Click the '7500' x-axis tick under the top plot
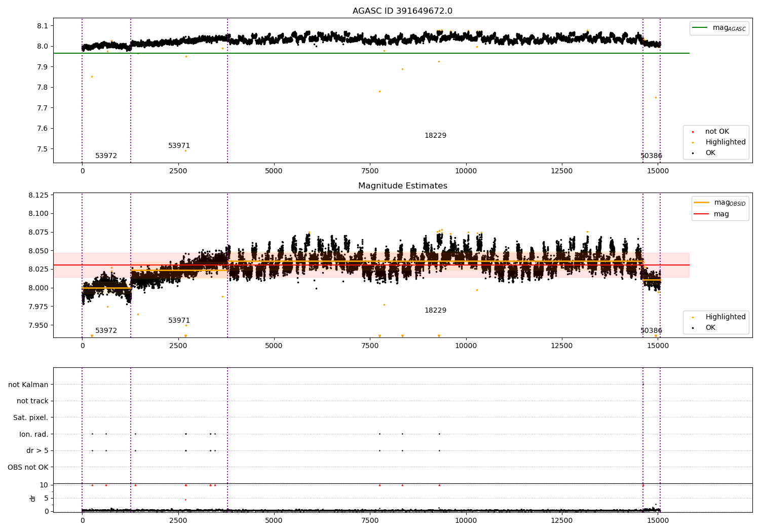The image size is (760, 532). pyautogui.click(x=370, y=171)
